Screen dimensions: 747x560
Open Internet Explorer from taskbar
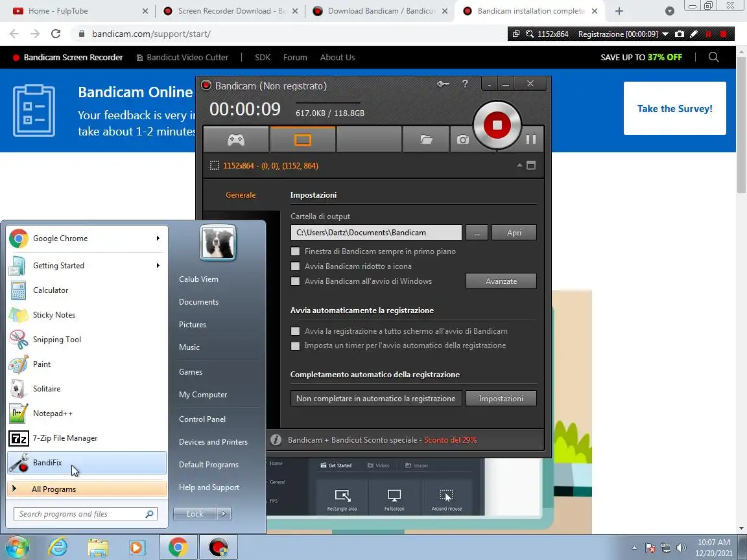58,548
